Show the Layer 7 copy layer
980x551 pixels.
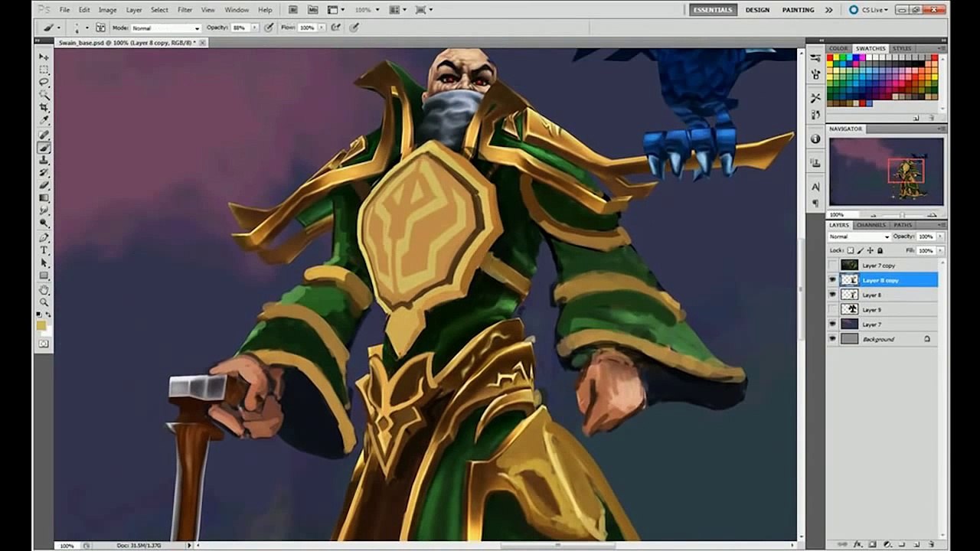click(832, 266)
